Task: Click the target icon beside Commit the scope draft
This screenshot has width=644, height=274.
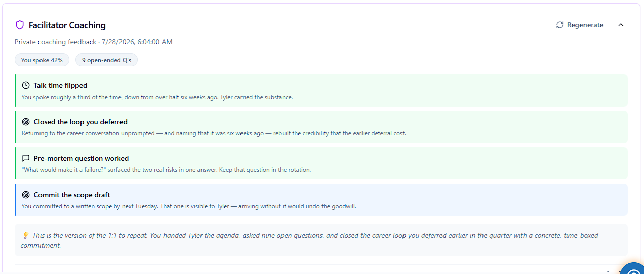Action: [x=26, y=195]
